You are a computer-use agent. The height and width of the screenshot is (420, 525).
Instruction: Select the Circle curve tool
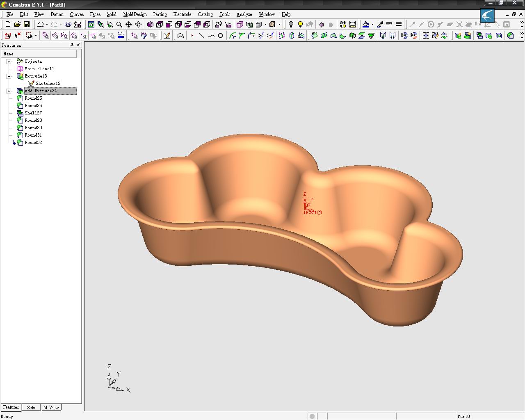point(220,36)
